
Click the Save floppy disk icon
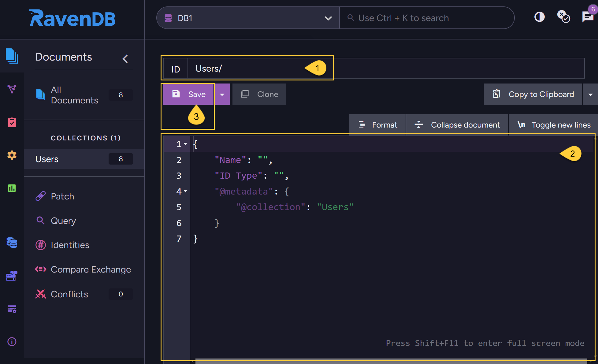point(176,94)
